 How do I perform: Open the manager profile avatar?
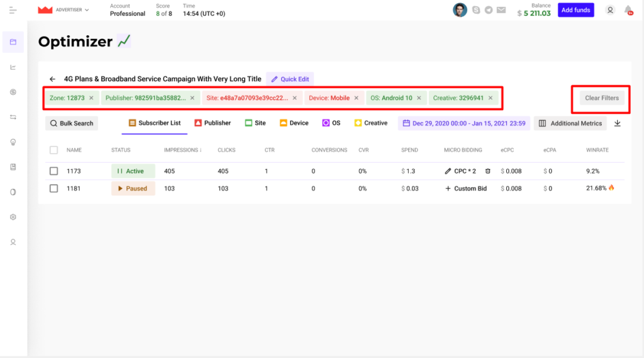pos(460,10)
